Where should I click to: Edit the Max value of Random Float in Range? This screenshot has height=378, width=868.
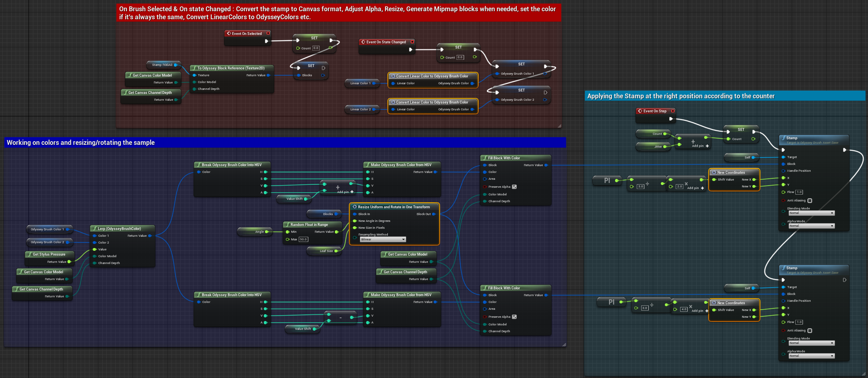(303, 239)
